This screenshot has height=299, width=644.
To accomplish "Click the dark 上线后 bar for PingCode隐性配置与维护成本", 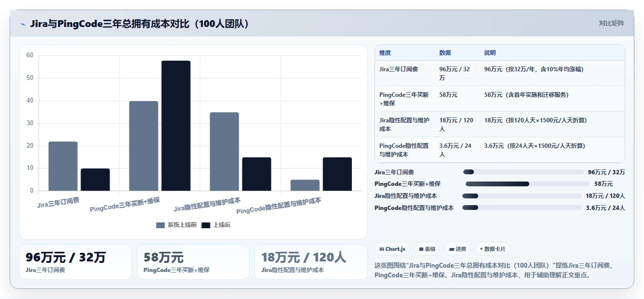I will coord(337,174).
